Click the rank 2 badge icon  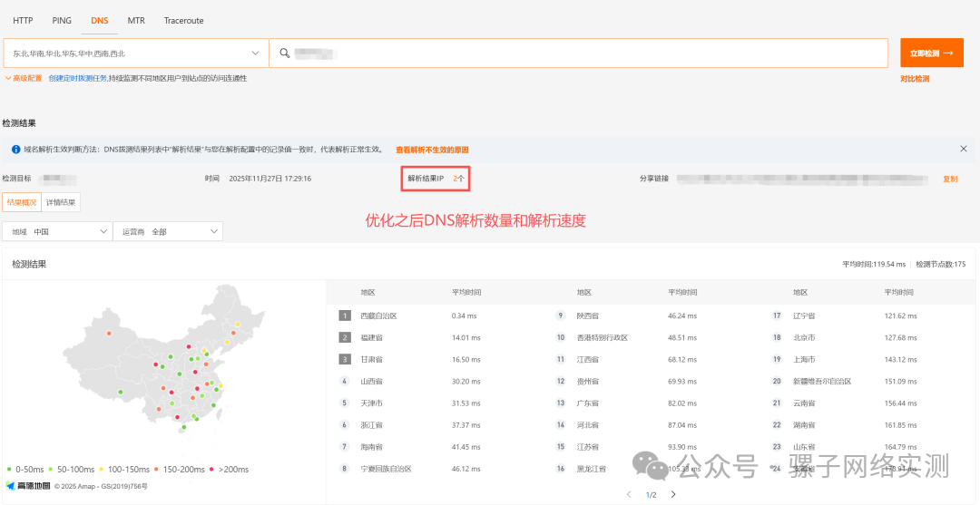click(x=345, y=337)
